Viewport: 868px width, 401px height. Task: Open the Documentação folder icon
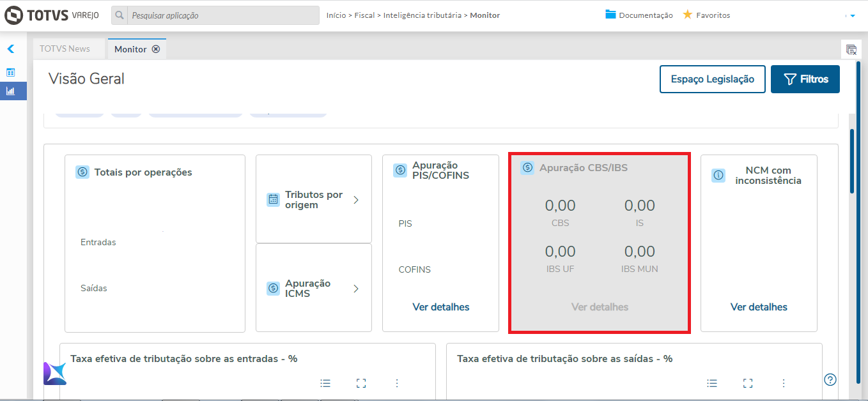click(x=610, y=15)
